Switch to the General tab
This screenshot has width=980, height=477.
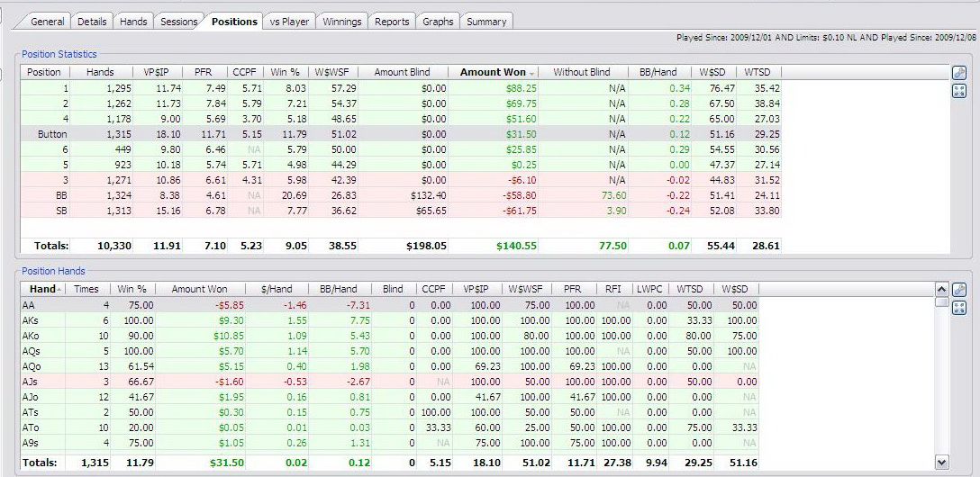[x=48, y=22]
